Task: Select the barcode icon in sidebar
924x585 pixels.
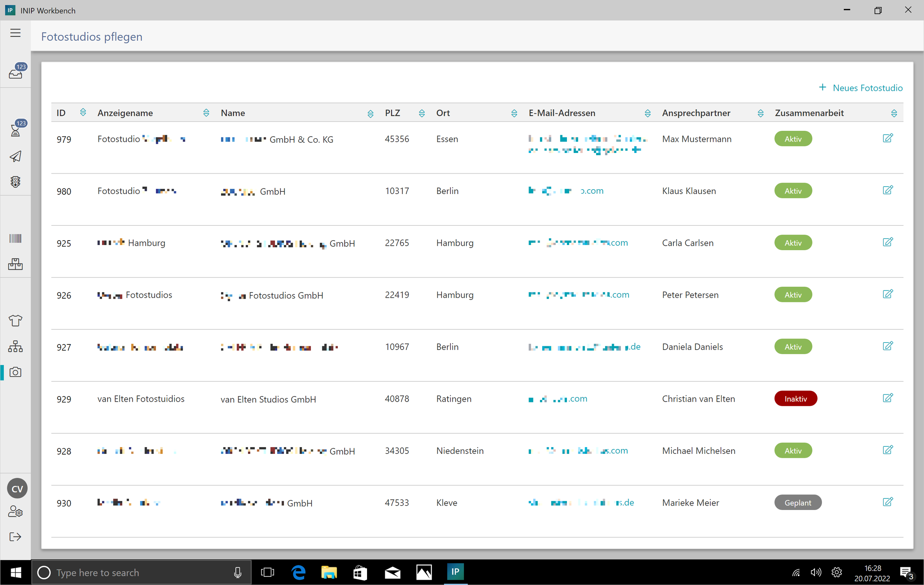Action: pos(16,239)
